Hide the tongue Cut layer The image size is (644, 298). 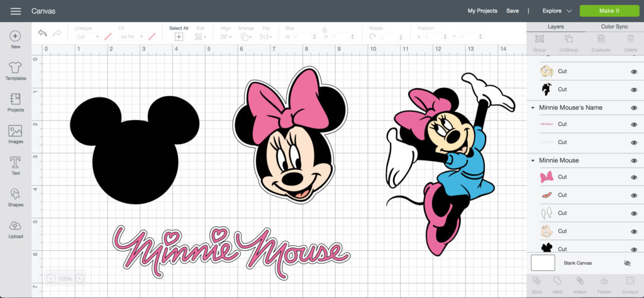point(634,196)
